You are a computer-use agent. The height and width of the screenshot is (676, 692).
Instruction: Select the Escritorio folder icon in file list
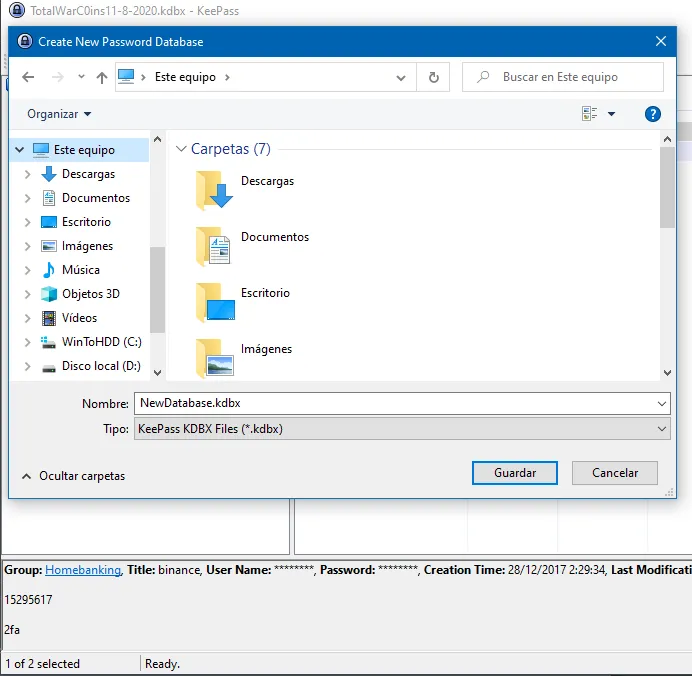214,302
